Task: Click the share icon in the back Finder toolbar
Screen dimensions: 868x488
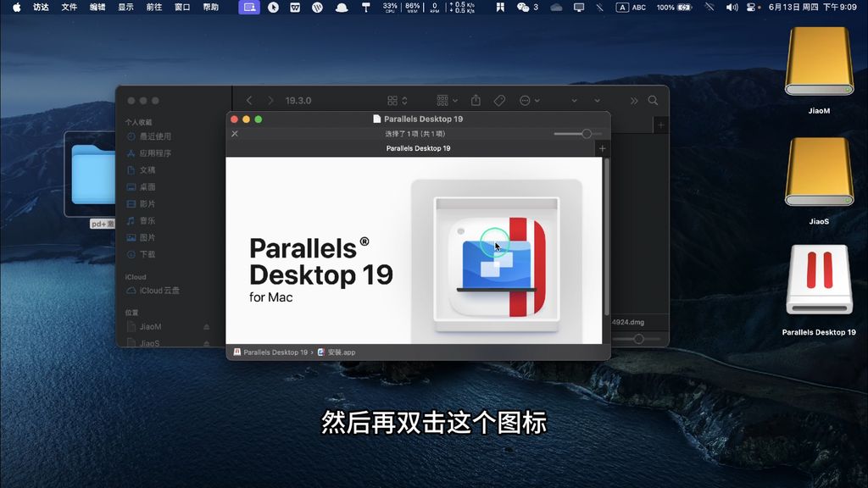Action: [x=476, y=100]
